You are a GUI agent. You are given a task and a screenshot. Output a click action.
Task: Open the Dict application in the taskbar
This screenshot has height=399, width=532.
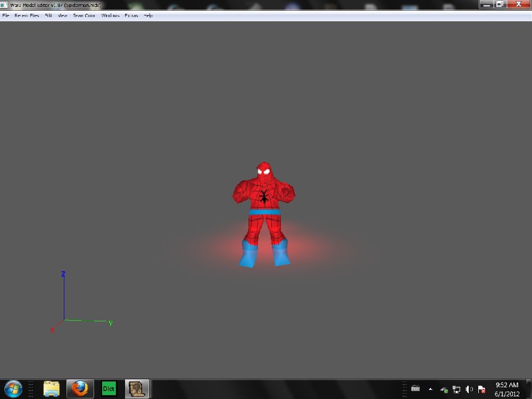click(x=109, y=389)
